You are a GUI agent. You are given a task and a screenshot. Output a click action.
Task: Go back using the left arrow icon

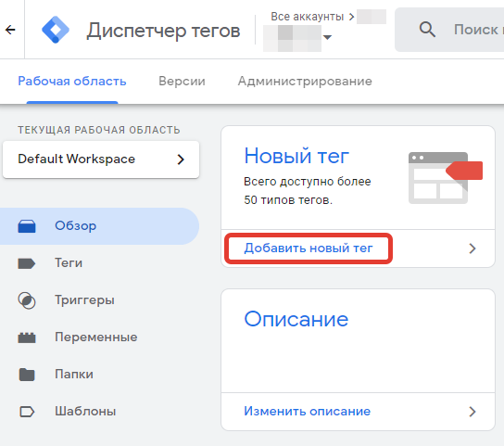10,30
